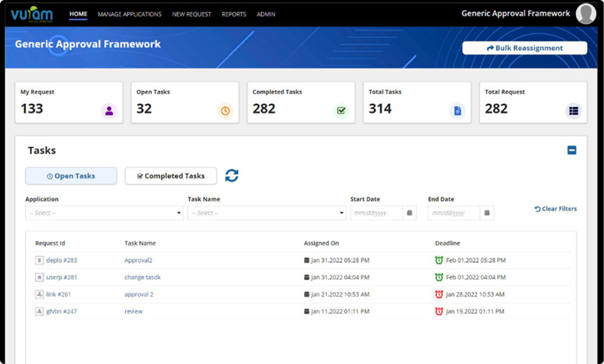This screenshot has width=604, height=364.
Task: Open the Task Name dropdown
Action: (267, 213)
